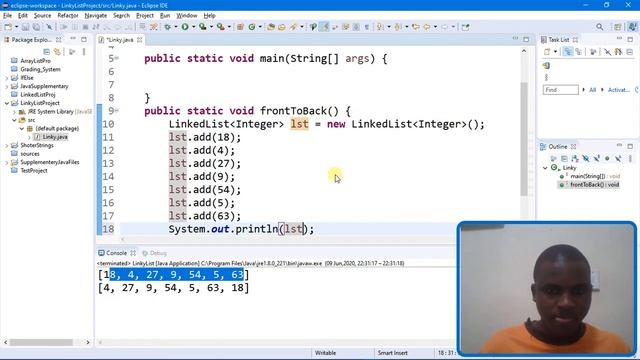640x360 pixels.
Task: Switch to the Java perspective icon
Action: click(x=633, y=27)
